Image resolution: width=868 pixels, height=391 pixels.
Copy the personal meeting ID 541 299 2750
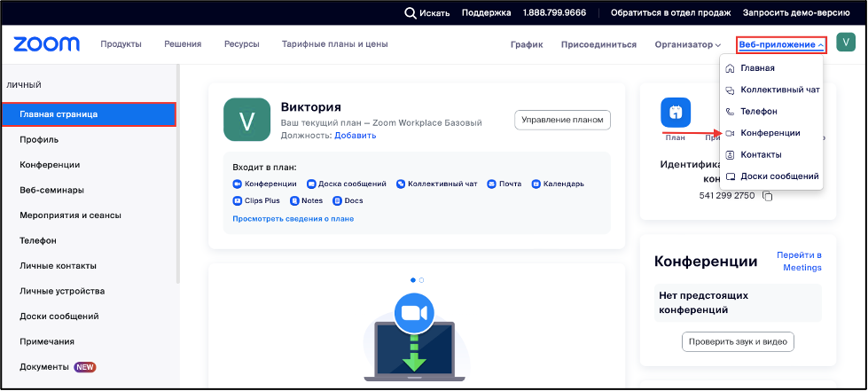(x=767, y=196)
